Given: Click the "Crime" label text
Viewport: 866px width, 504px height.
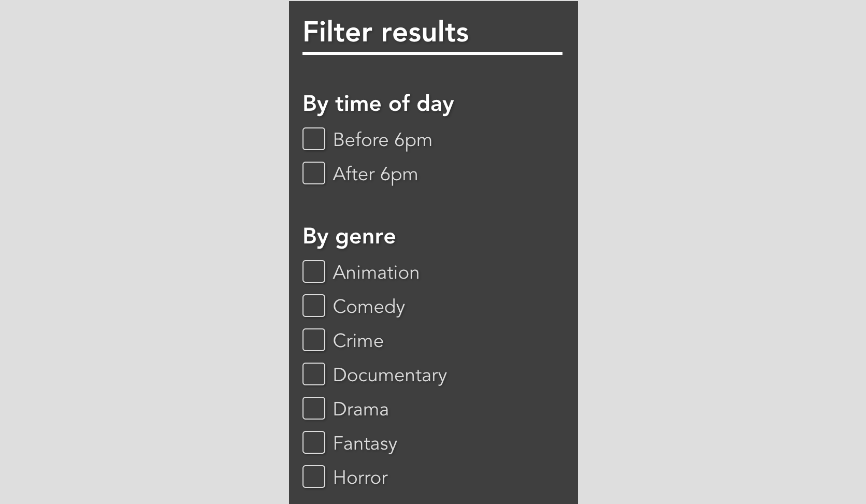Looking at the screenshot, I should pyautogui.click(x=358, y=341).
